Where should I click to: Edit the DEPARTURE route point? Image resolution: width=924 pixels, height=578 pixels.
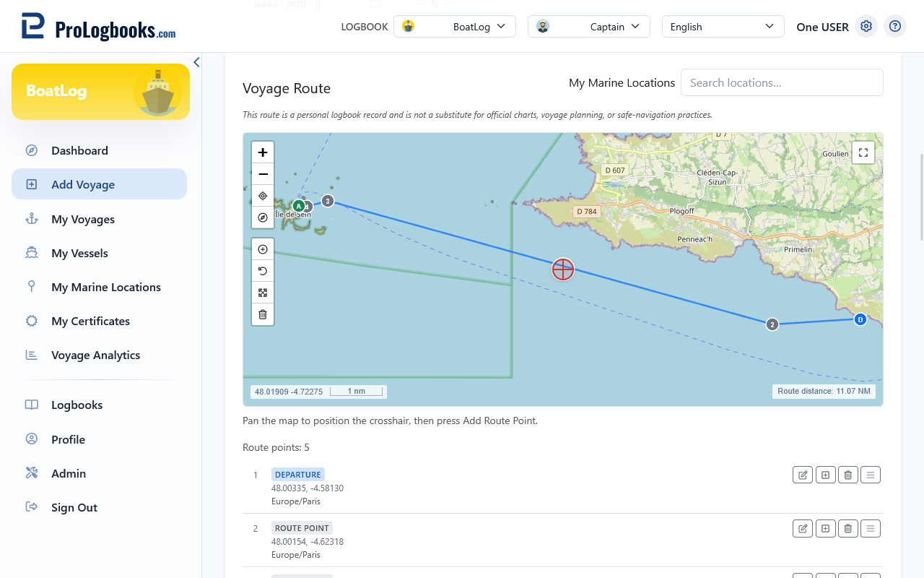[x=803, y=475]
